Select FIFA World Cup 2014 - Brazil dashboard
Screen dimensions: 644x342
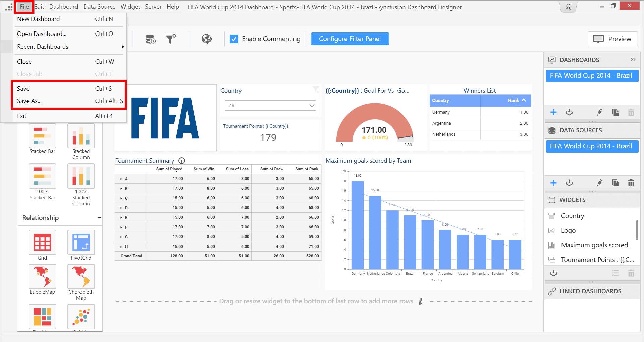click(x=592, y=76)
